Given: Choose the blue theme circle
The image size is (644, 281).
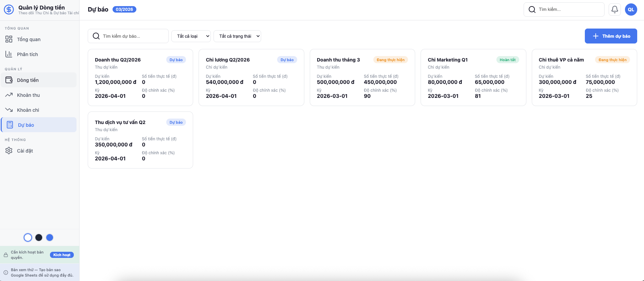Looking at the screenshot, I should pos(50,238).
